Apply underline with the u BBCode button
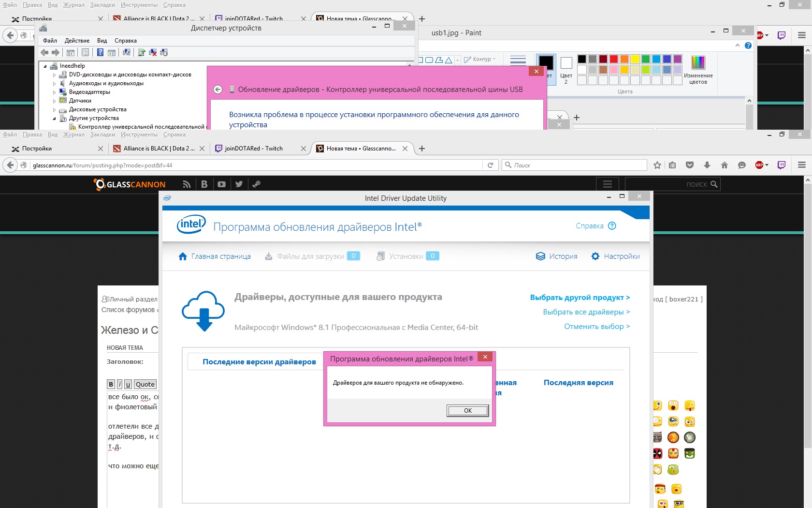This screenshot has height=508, width=812. click(128, 384)
